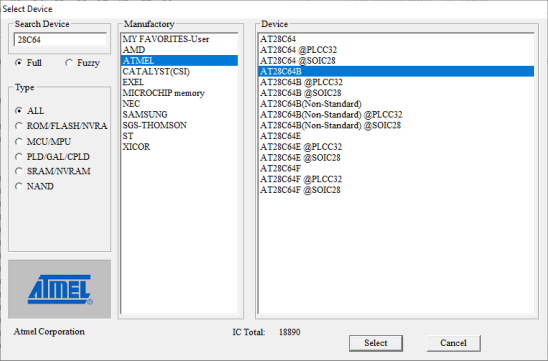Pick AT28C64B @SOIC28 device
The width and height of the screenshot is (548, 361).
[396, 93]
